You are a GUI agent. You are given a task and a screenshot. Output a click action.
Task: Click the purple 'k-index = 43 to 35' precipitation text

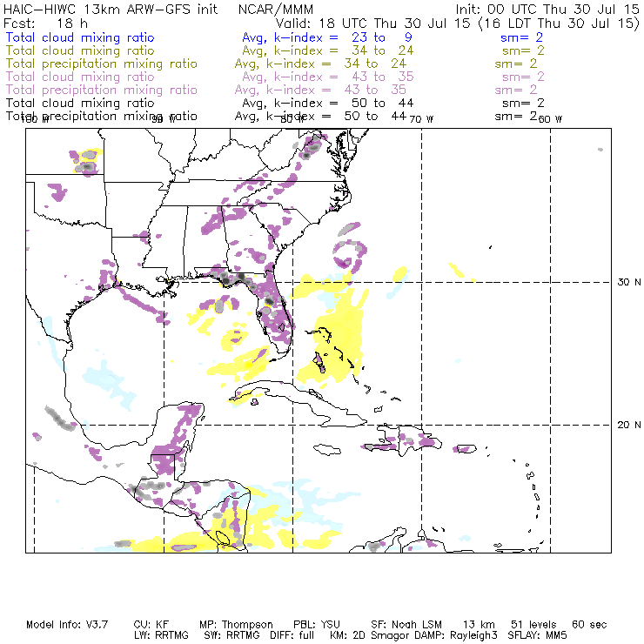tap(336, 90)
